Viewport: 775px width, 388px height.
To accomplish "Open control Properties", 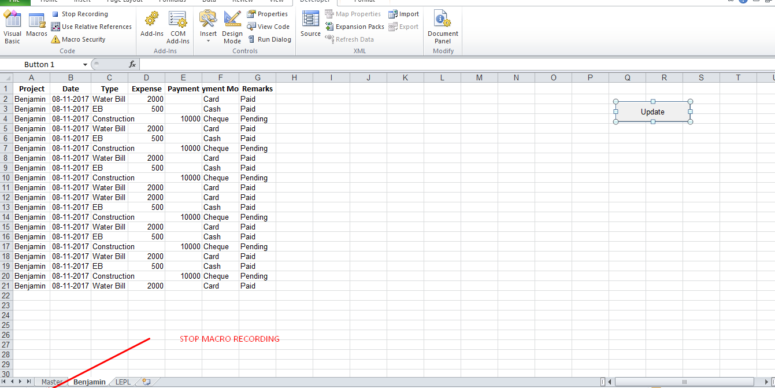I will point(267,14).
